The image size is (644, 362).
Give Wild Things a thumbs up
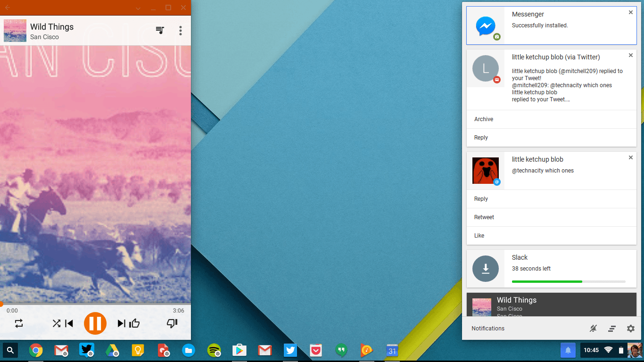[x=135, y=323]
